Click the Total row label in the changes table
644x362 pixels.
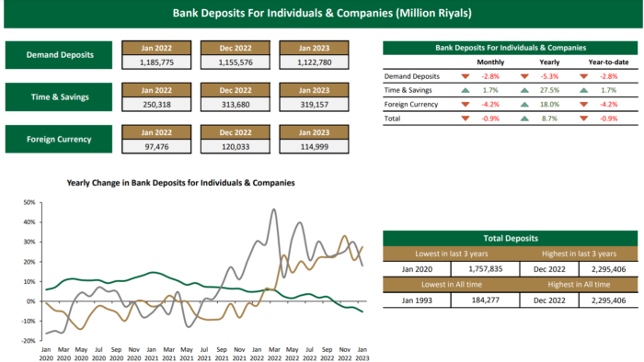click(x=392, y=119)
